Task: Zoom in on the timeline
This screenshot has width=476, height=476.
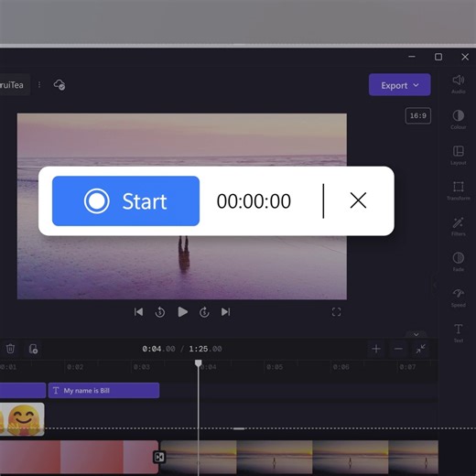Action: (376, 349)
